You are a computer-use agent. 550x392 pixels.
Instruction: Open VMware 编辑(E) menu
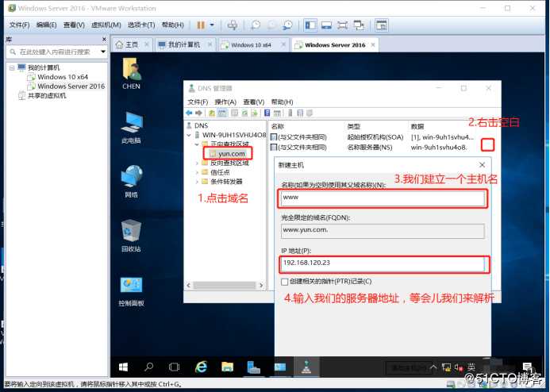[x=46, y=25]
